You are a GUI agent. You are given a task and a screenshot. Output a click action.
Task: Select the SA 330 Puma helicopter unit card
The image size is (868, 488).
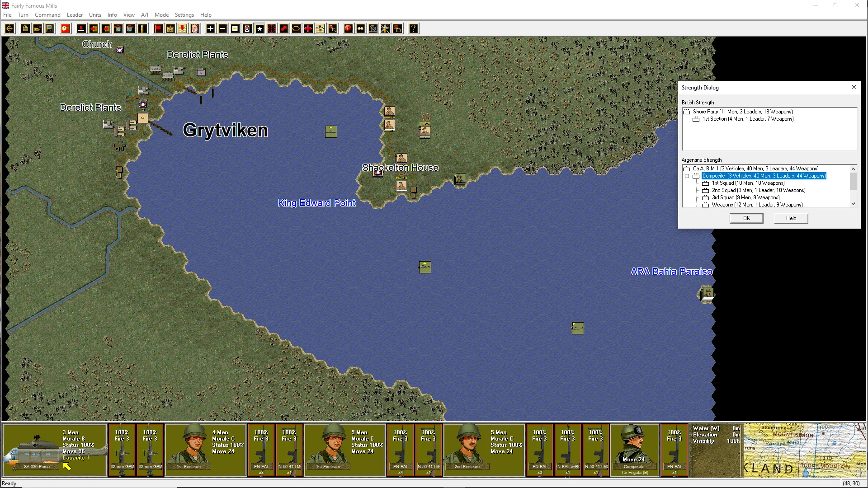tap(54, 450)
